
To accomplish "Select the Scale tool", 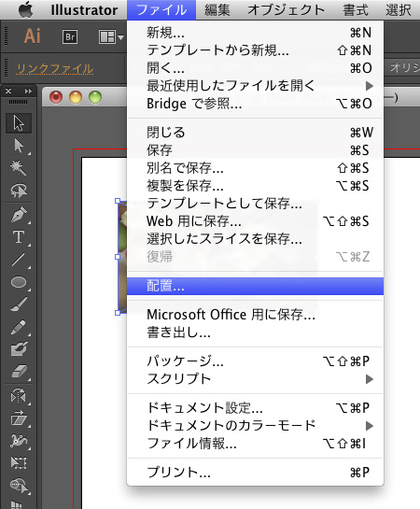I will point(19,418).
